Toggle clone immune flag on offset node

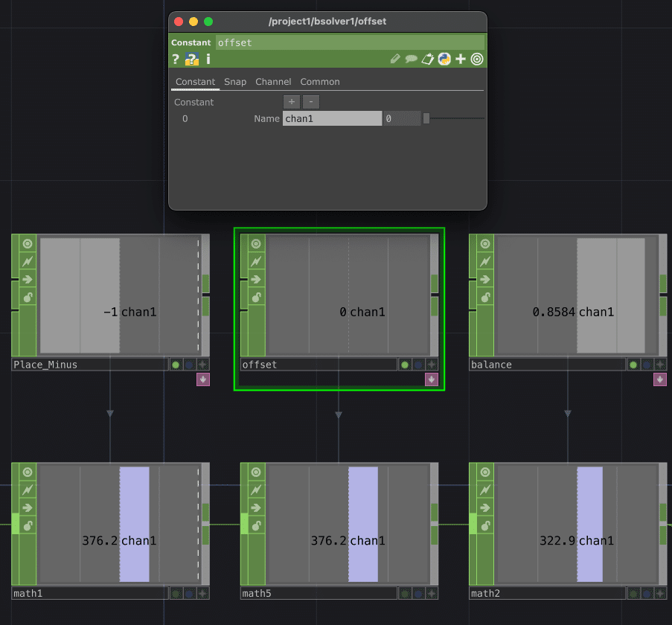[256, 261]
